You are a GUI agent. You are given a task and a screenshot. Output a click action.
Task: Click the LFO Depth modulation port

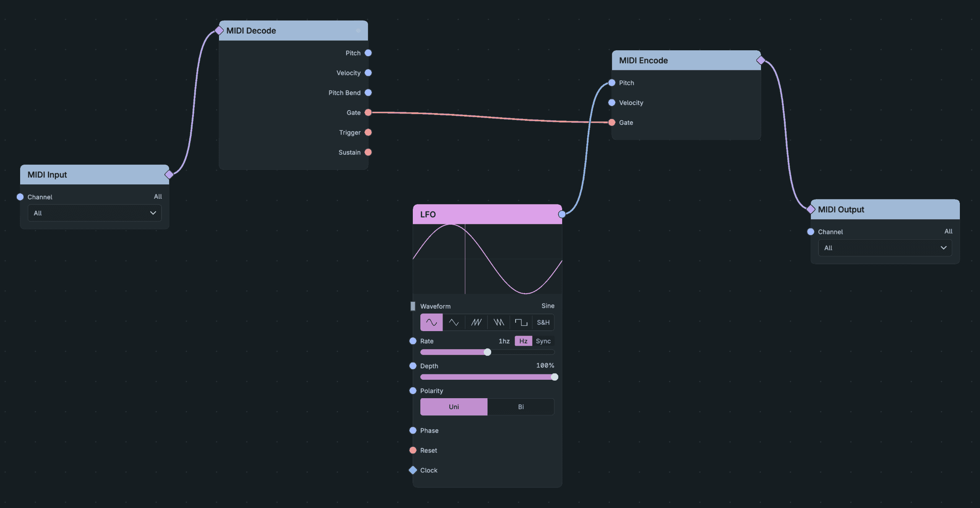413,366
